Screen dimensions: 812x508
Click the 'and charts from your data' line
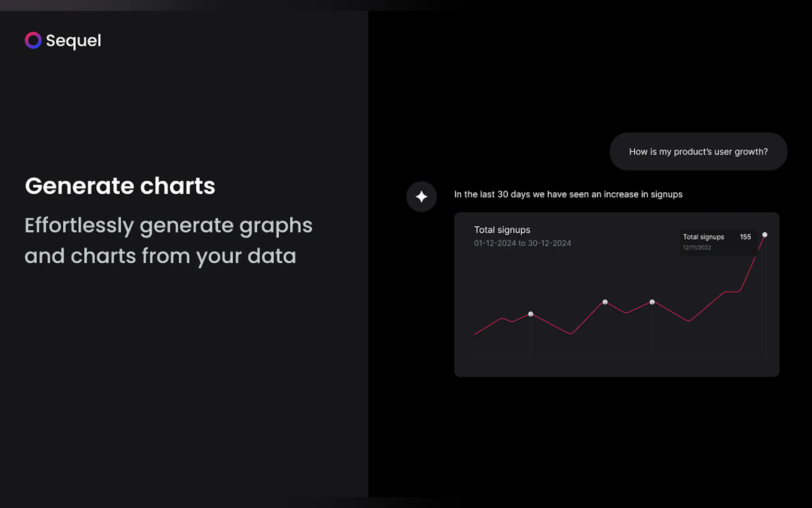[x=160, y=256]
